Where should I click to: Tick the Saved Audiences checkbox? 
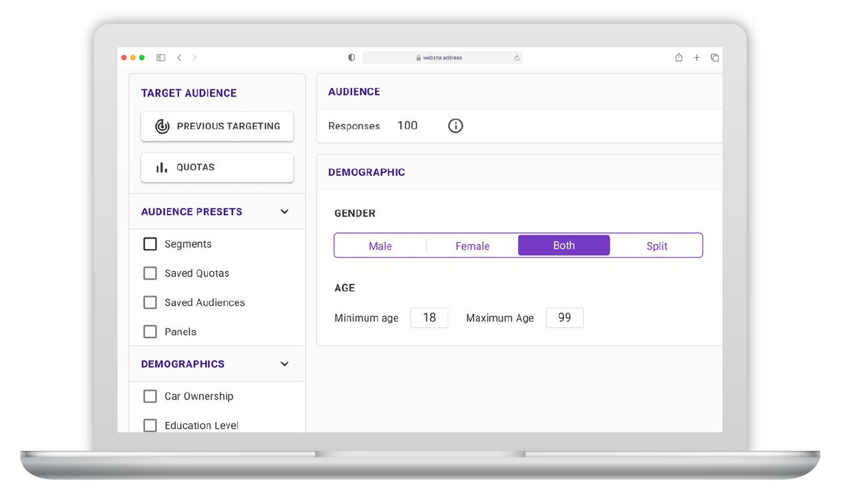(x=150, y=303)
